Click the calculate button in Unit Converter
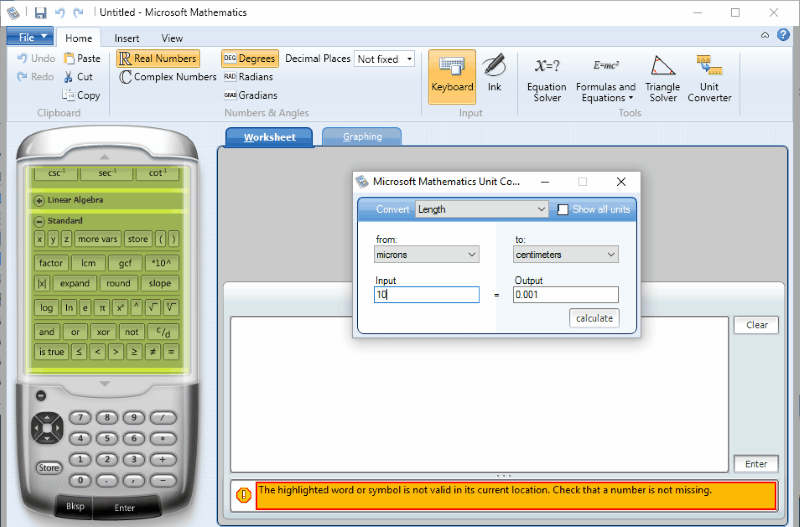Image resolution: width=800 pixels, height=527 pixels. (594, 318)
